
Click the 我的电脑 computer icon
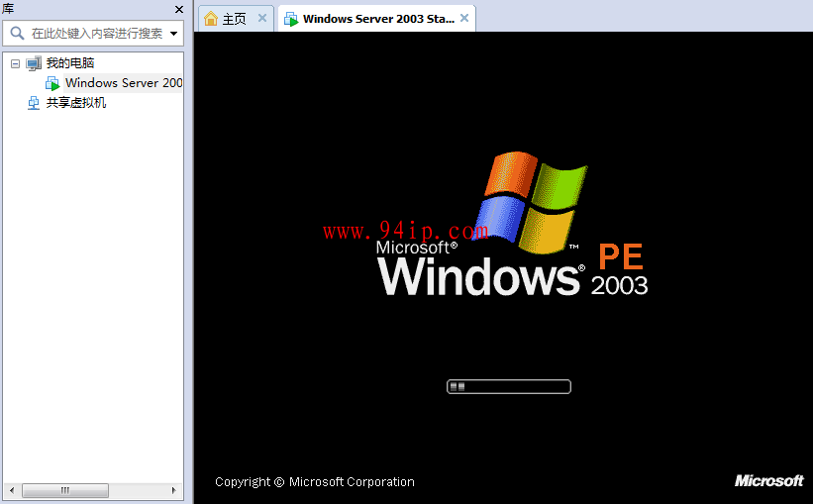pos(34,63)
